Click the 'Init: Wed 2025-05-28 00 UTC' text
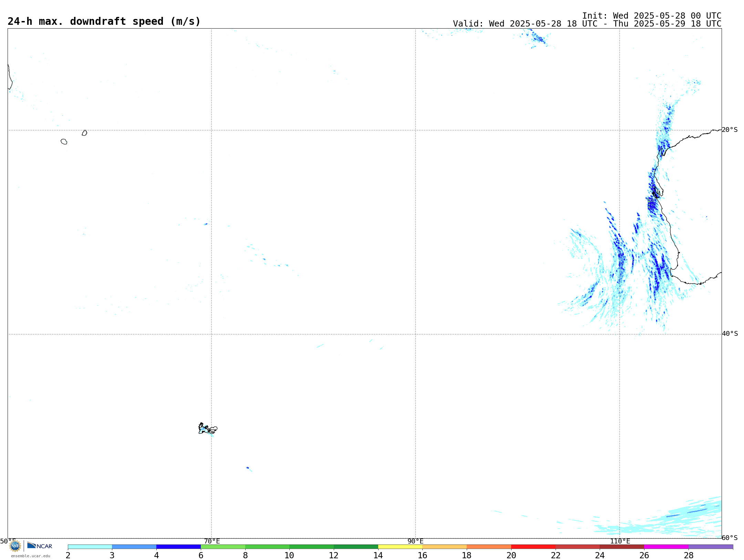This screenshot has height=560, width=744. click(x=652, y=16)
